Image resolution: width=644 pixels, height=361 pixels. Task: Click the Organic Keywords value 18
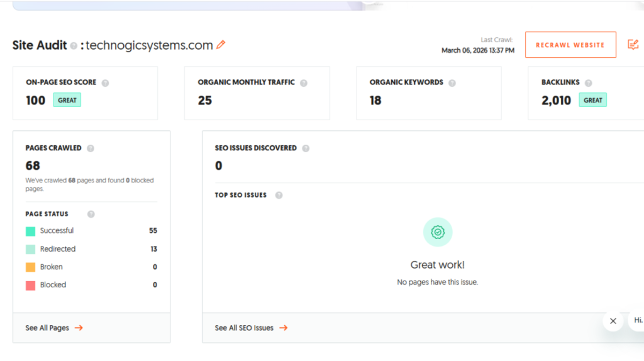[x=375, y=100]
